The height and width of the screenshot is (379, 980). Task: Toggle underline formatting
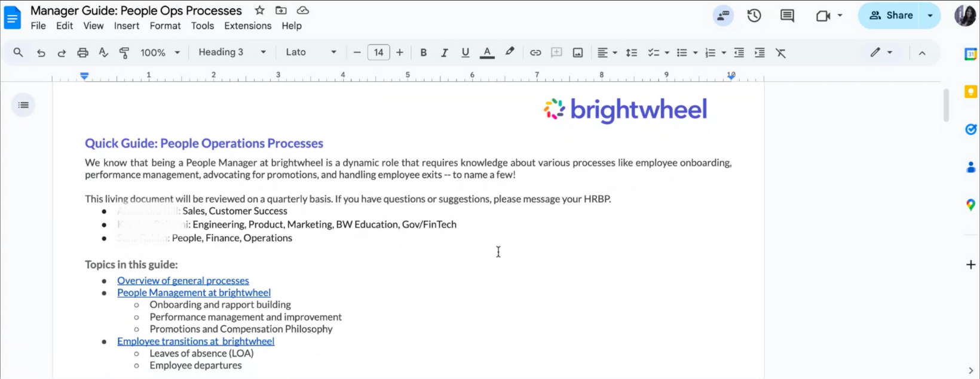[465, 53]
